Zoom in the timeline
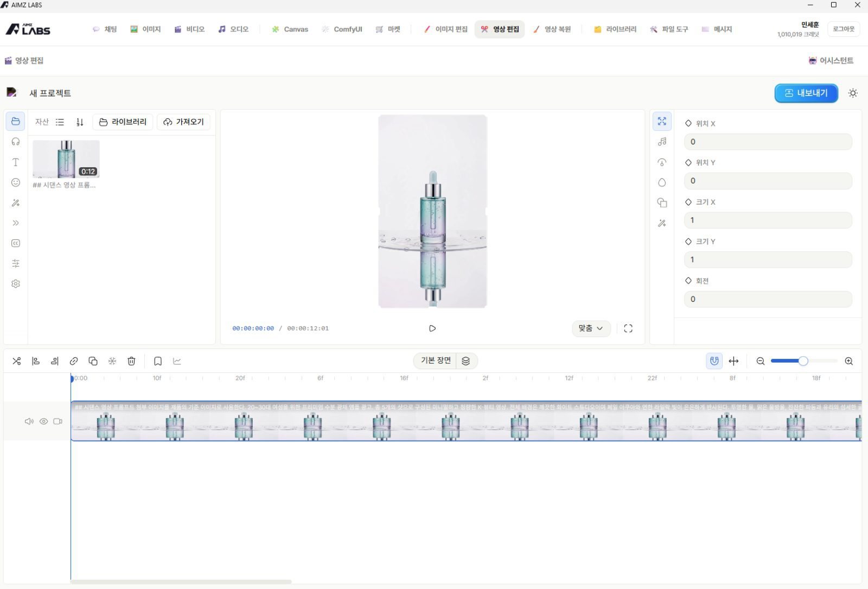Viewport: 868px width, 589px height. tap(849, 361)
